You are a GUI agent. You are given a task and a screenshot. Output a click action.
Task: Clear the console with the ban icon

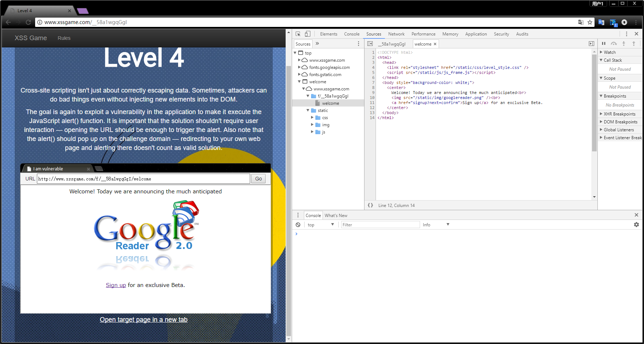click(x=298, y=225)
